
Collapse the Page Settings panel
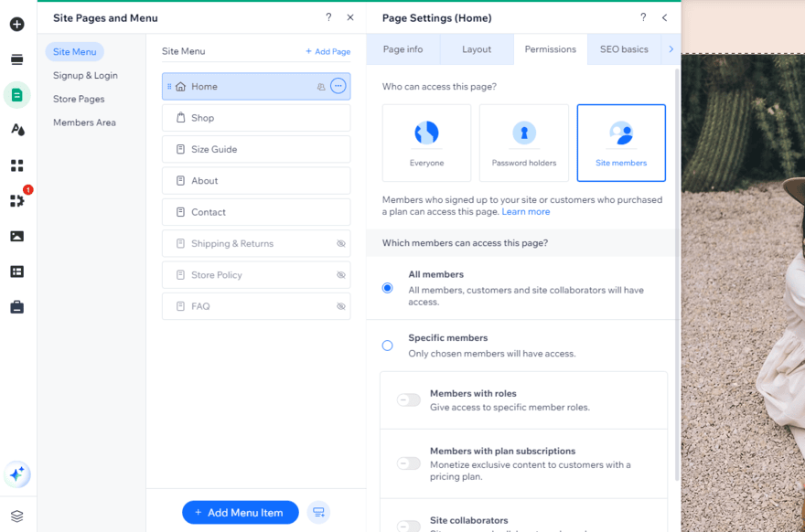click(665, 17)
